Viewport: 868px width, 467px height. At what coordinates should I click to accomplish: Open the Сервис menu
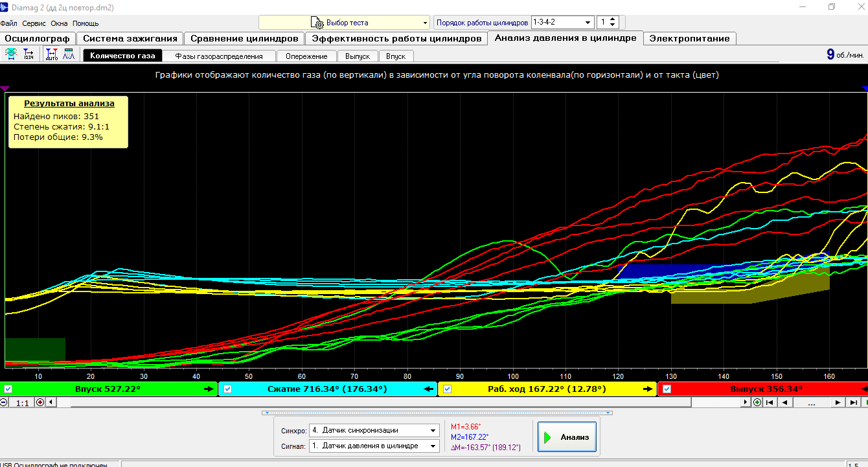point(34,23)
